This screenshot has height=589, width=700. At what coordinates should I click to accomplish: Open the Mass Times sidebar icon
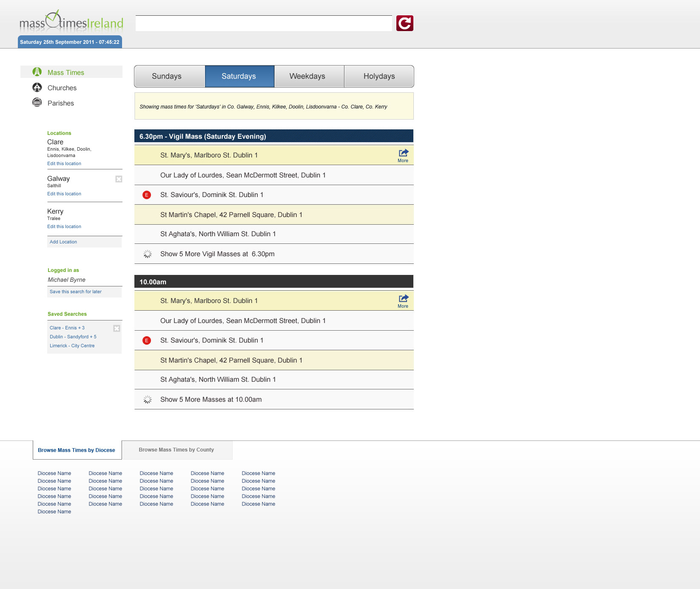[x=37, y=72]
